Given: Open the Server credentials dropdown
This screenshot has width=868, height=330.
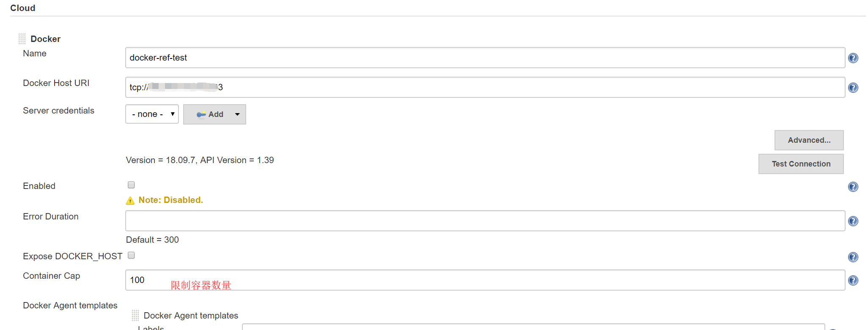Looking at the screenshot, I should coord(152,114).
